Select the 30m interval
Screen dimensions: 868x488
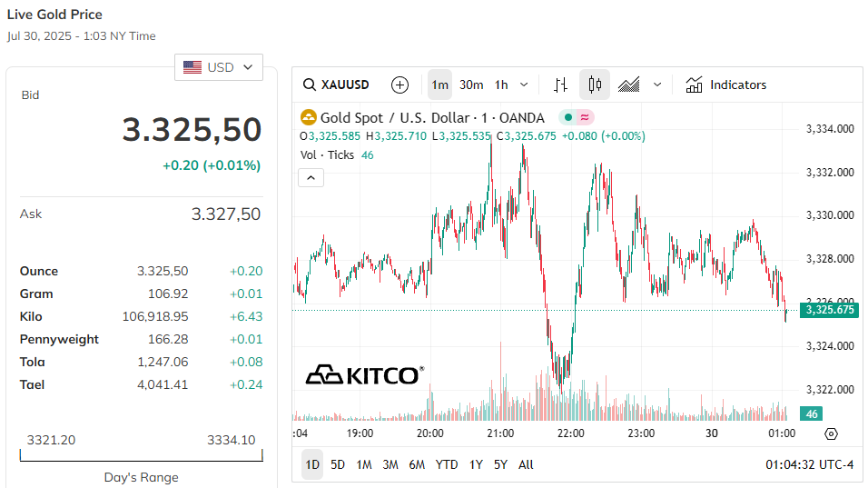click(x=471, y=85)
